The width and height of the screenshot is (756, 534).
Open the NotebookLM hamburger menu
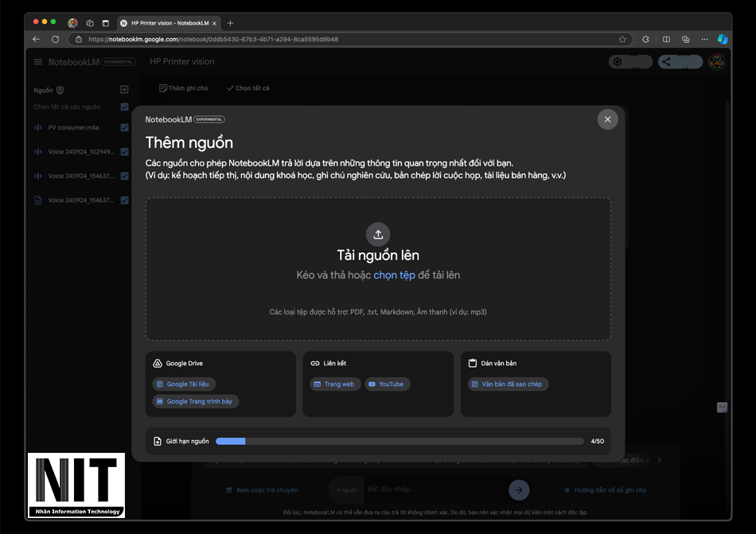(x=38, y=62)
